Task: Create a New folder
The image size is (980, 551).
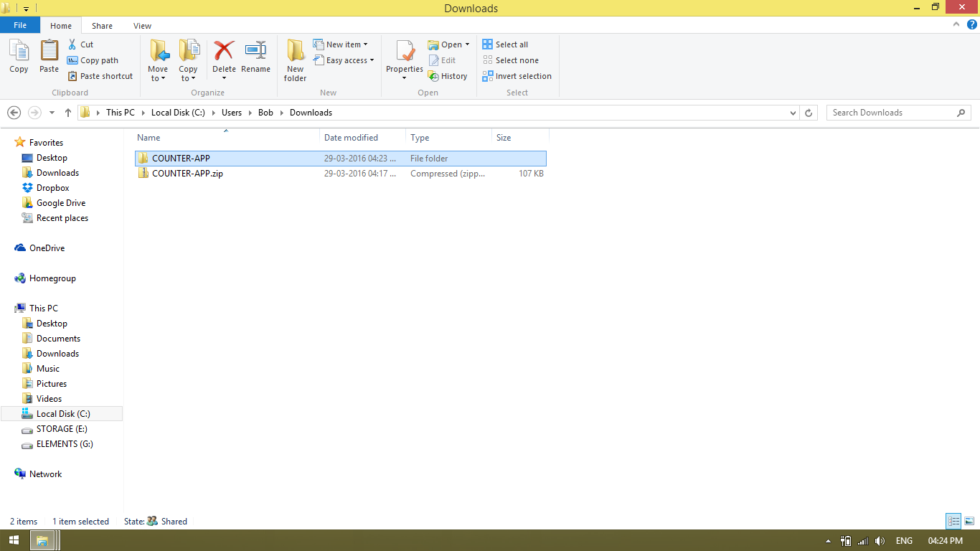Action: tap(295, 61)
